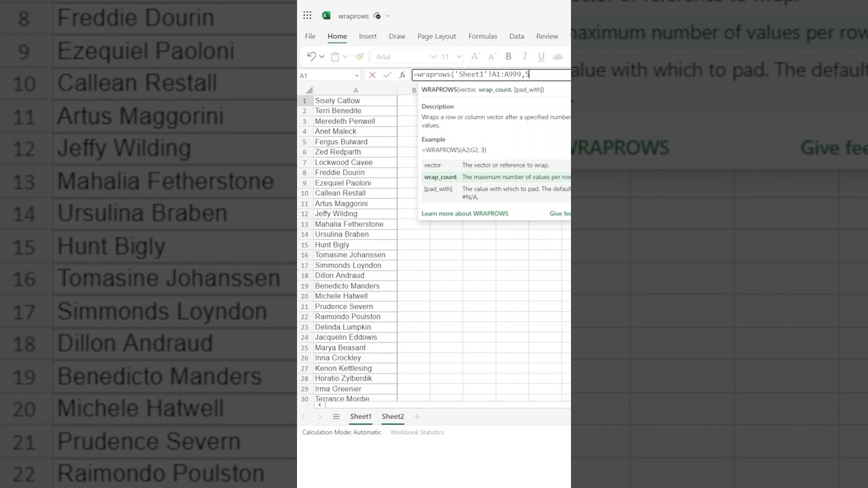Open the Learn more about WRAPROWS link
Screen dimensions: 868x488
(x=465, y=213)
